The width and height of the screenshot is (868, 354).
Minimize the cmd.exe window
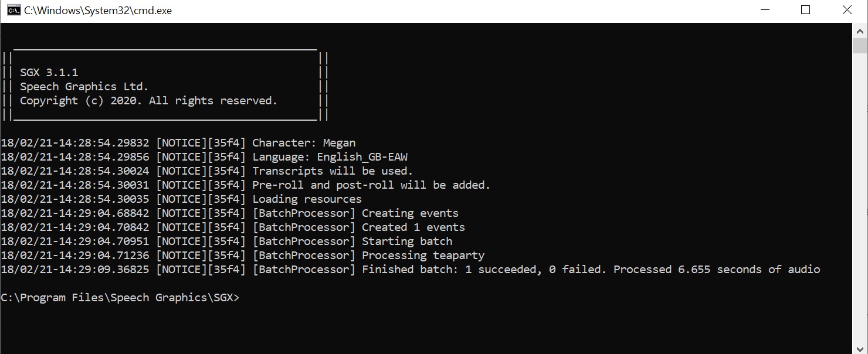[x=765, y=11]
